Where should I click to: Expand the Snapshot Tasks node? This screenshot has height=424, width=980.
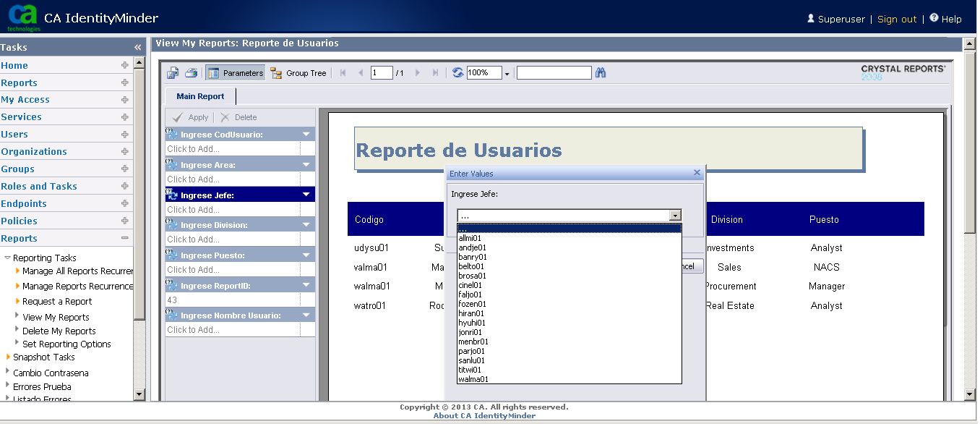click(9, 357)
